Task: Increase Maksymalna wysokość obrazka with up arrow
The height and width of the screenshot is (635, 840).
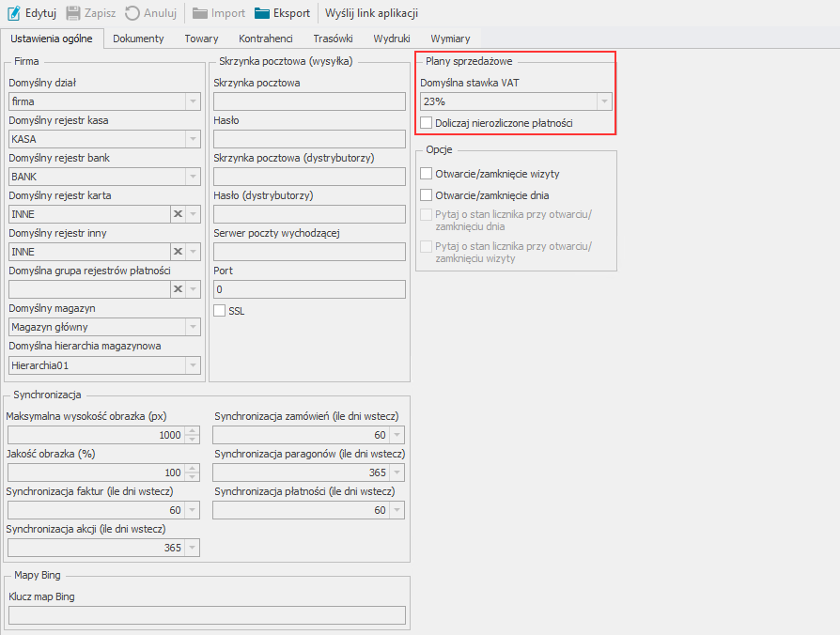Action: pyautogui.click(x=193, y=431)
